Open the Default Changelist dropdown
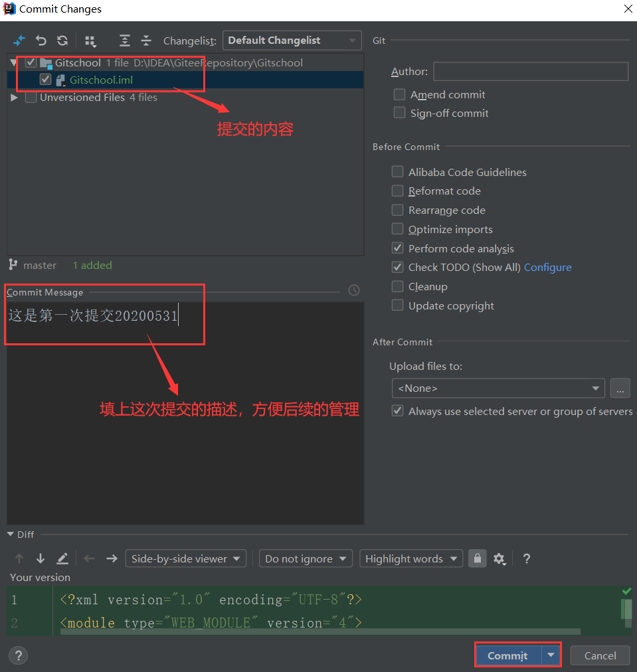637x672 pixels. (x=292, y=41)
